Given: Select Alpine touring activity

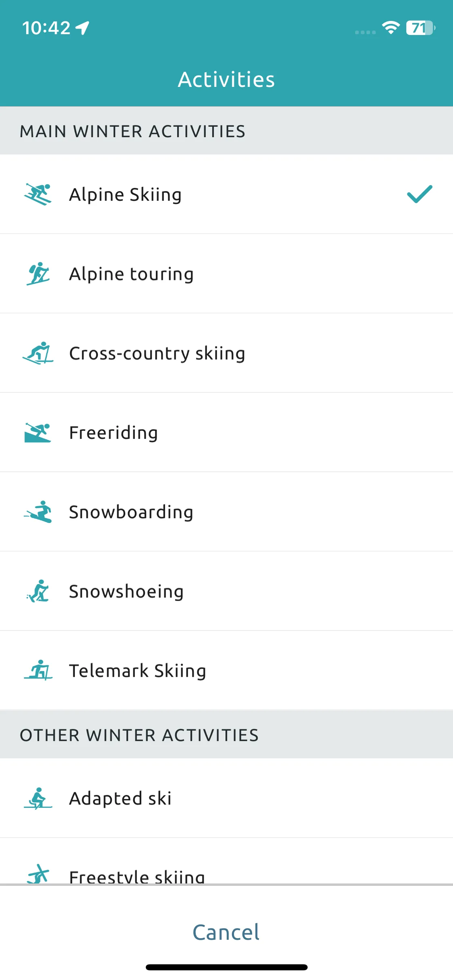Looking at the screenshot, I should (x=226, y=274).
